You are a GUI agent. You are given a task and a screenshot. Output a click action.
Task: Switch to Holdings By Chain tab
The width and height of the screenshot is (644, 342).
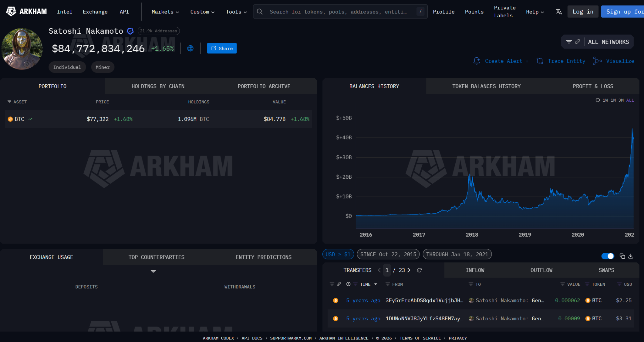click(158, 86)
